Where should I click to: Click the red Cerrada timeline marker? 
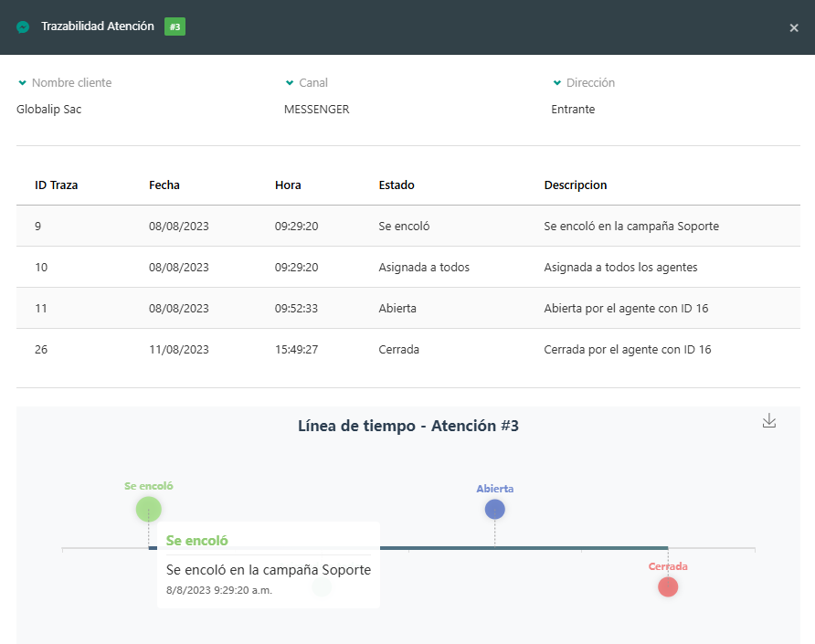[x=668, y=586]
